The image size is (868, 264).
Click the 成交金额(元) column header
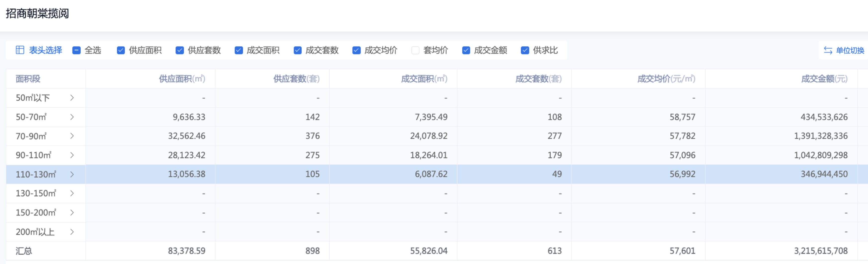coord(824,79)
